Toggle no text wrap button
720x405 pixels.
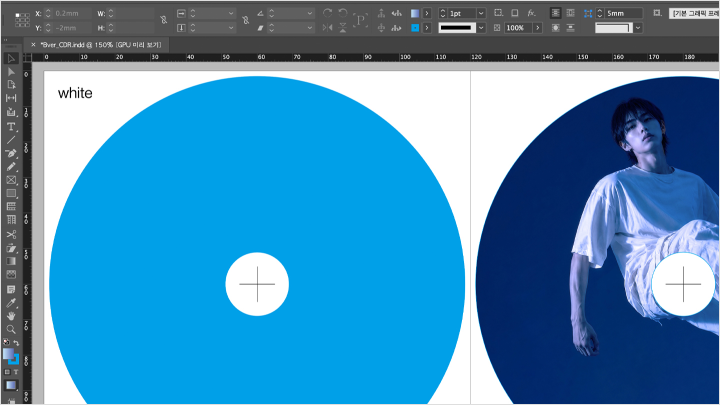click(556, 13)
